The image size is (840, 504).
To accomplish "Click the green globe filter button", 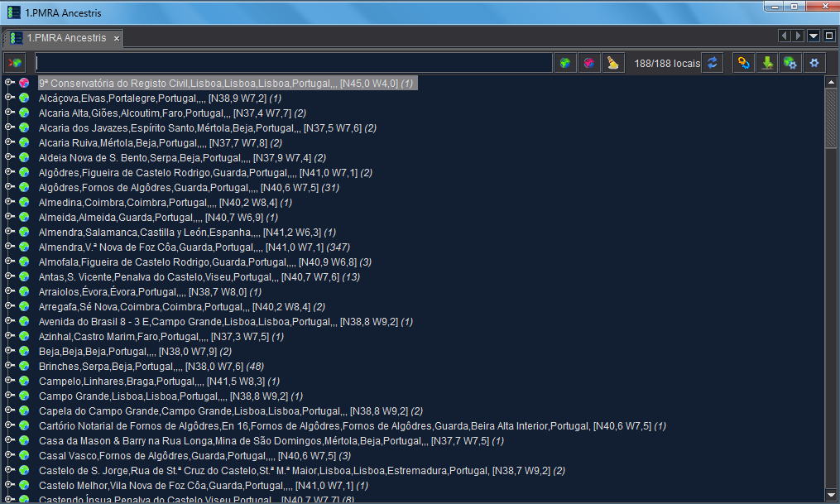I will tap(566, 63).
